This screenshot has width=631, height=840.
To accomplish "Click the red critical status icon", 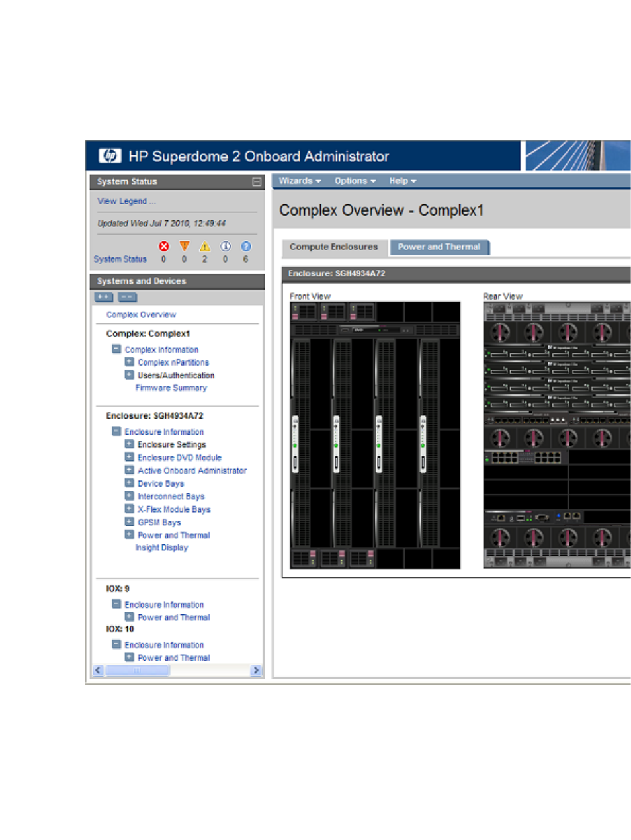I will tap(164, 246).
